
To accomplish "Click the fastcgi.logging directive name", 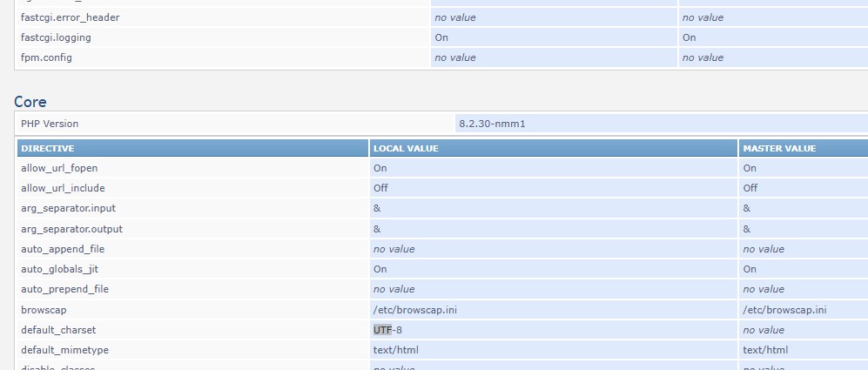I will click(x=56, y=37).
